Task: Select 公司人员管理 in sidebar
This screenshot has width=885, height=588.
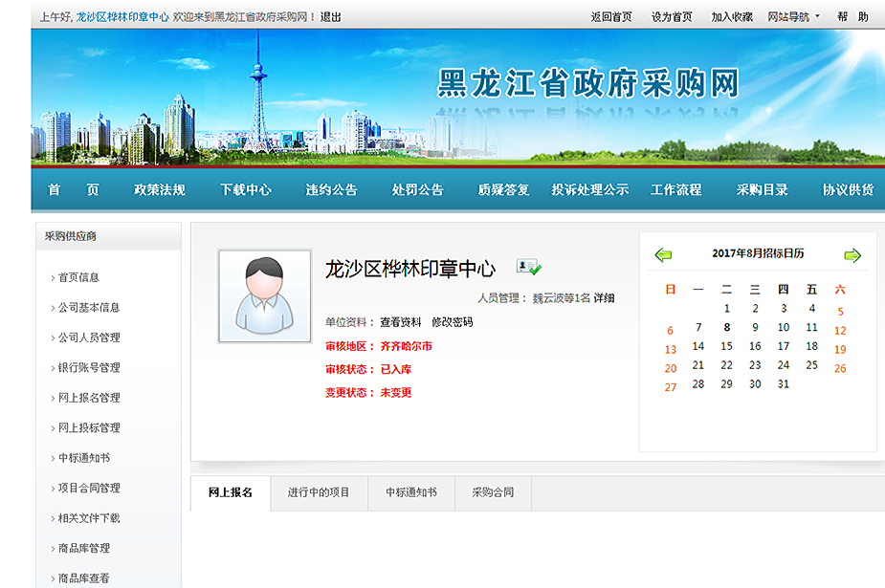Action: [x=89, y=338]
